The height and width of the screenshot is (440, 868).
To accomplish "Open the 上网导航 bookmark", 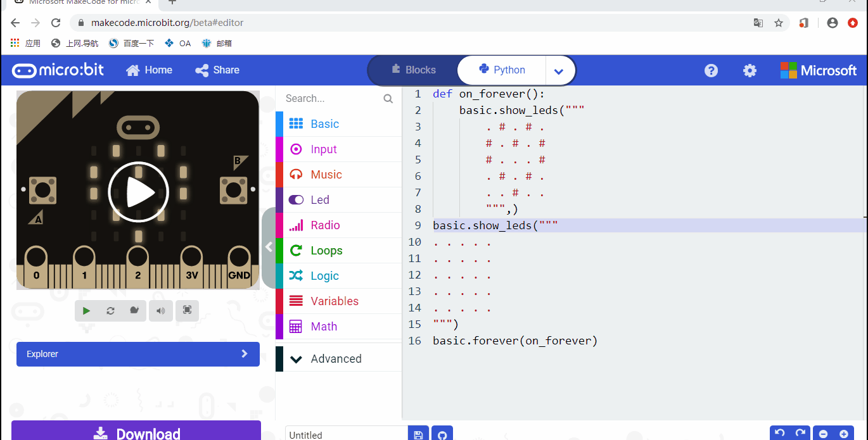I will [x=75, y=43].
